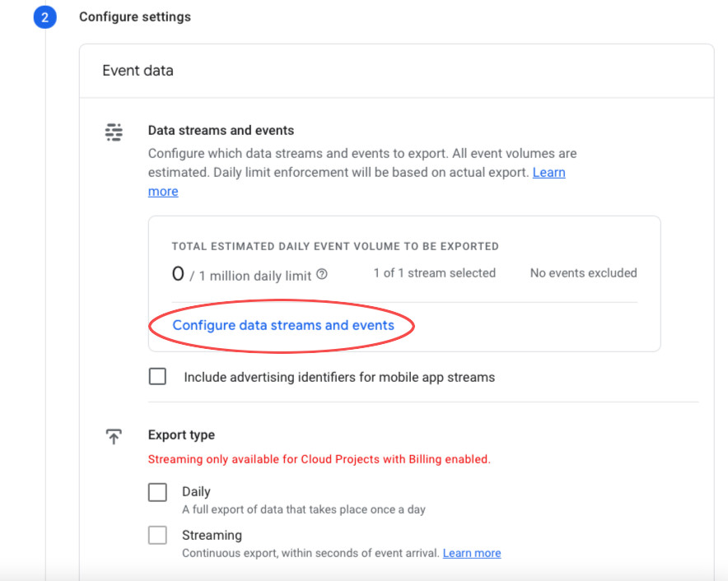Click the Export type upload icon
728x581 pixels.
tap(114, 436)
